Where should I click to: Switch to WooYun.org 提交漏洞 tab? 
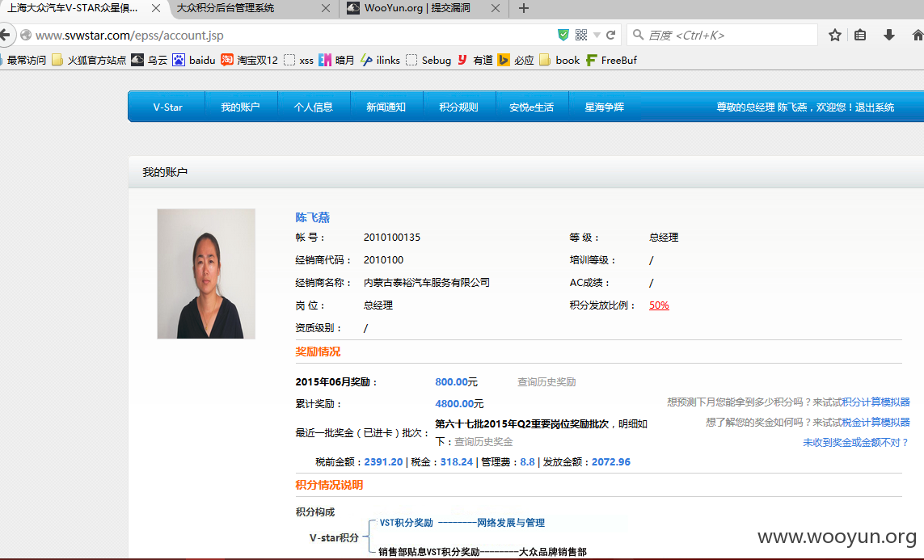pyautogui.click(x=423, y=8)
